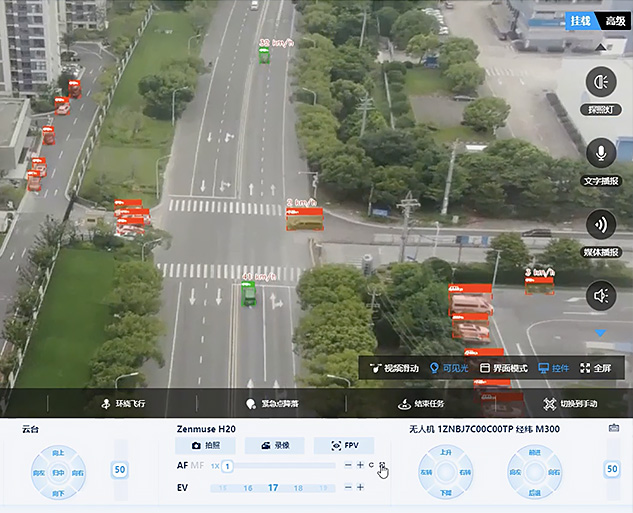
Task: Click the AF zoom slider track
Action: point(285,466)
